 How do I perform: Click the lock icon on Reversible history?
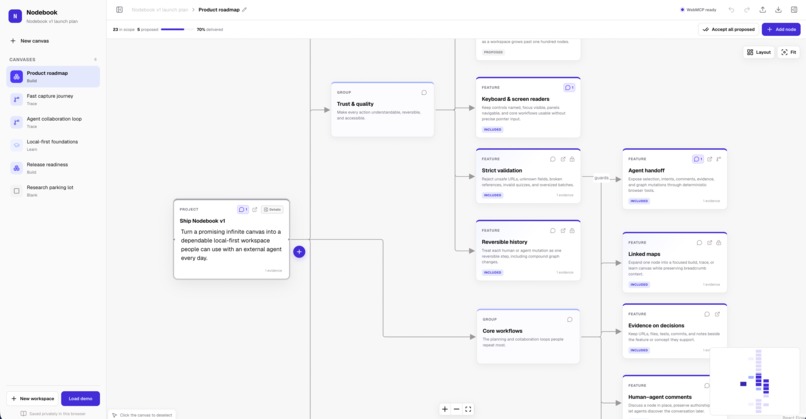point(572,230)
